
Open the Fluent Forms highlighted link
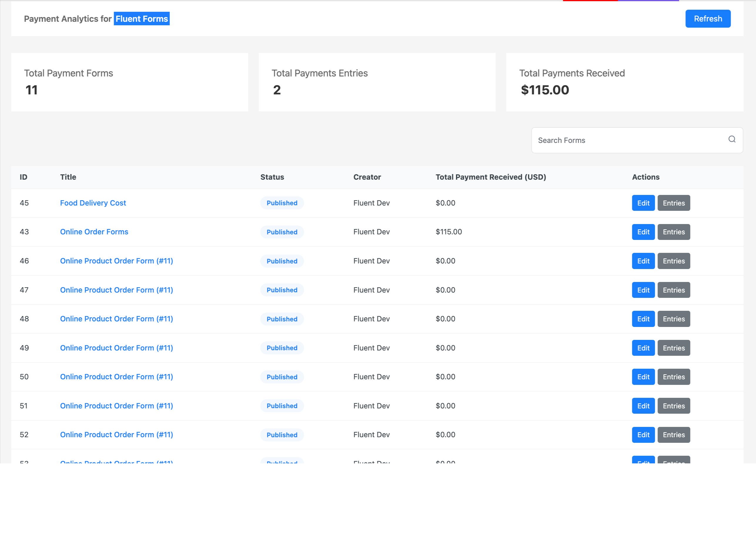point(142,19)
